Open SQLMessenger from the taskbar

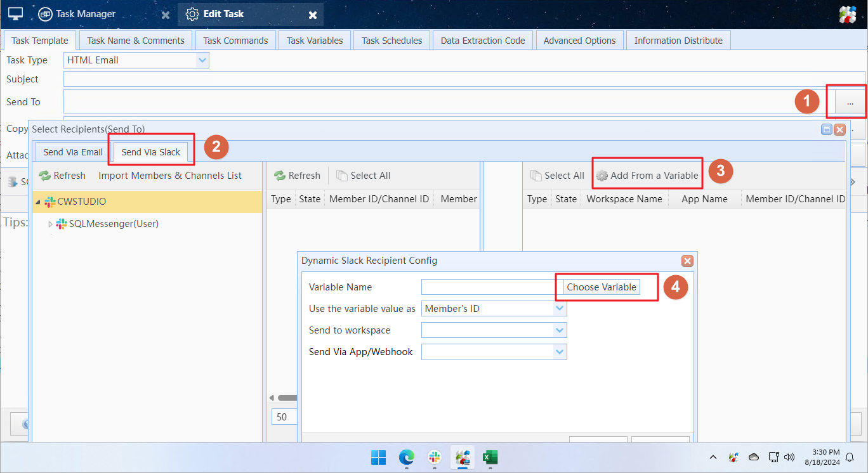pyautogui.click(x=463, y=457)
